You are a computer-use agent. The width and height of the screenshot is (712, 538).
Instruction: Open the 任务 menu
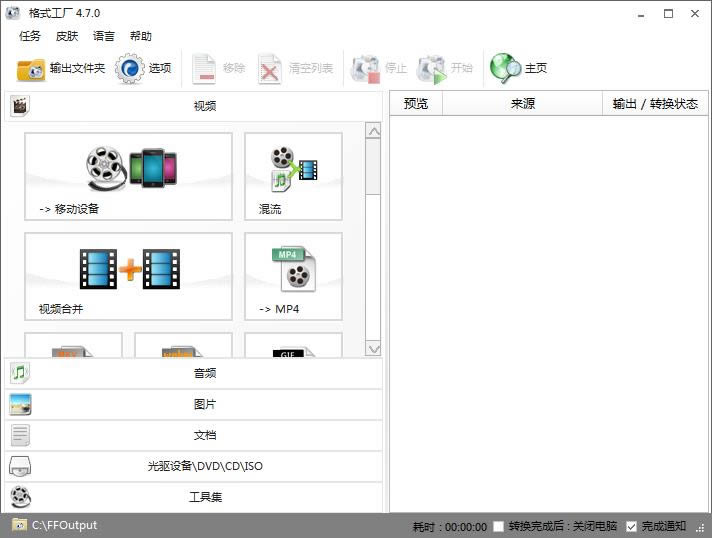pyautogui.click(x=30, y=36)
